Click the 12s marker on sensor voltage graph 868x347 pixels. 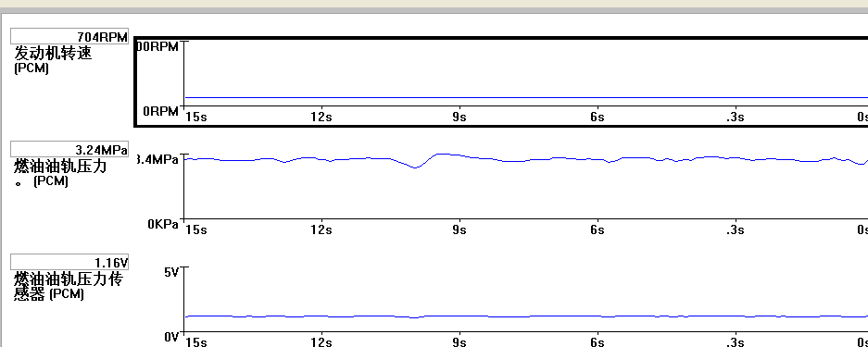[x=321, y=342]
